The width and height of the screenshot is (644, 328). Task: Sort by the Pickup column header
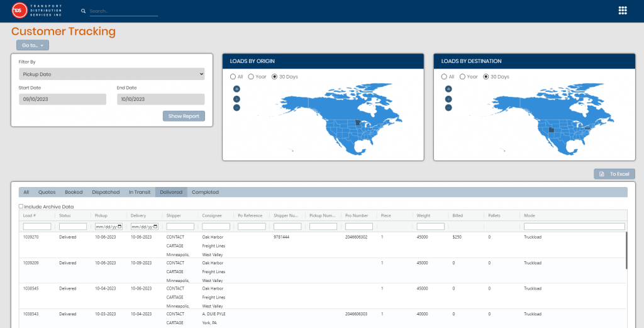pos(101,215)
